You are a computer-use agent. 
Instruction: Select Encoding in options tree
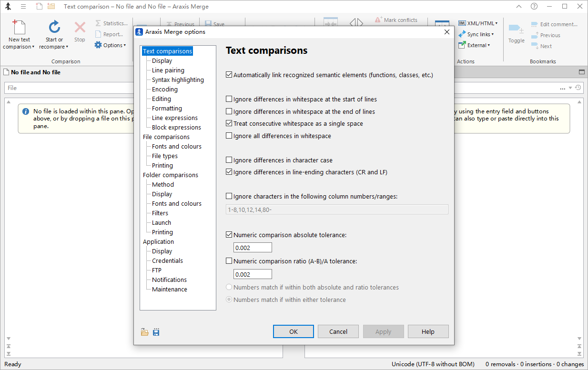click(165, 89)
